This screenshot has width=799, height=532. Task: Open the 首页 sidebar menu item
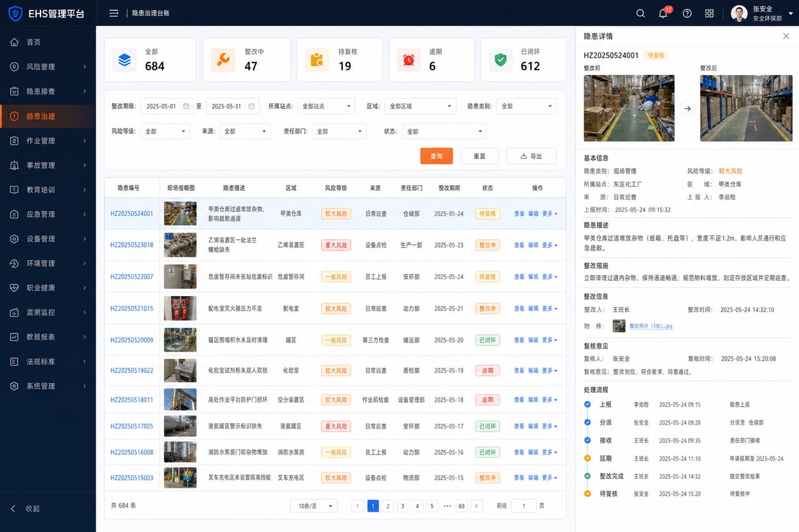[48, 42]
